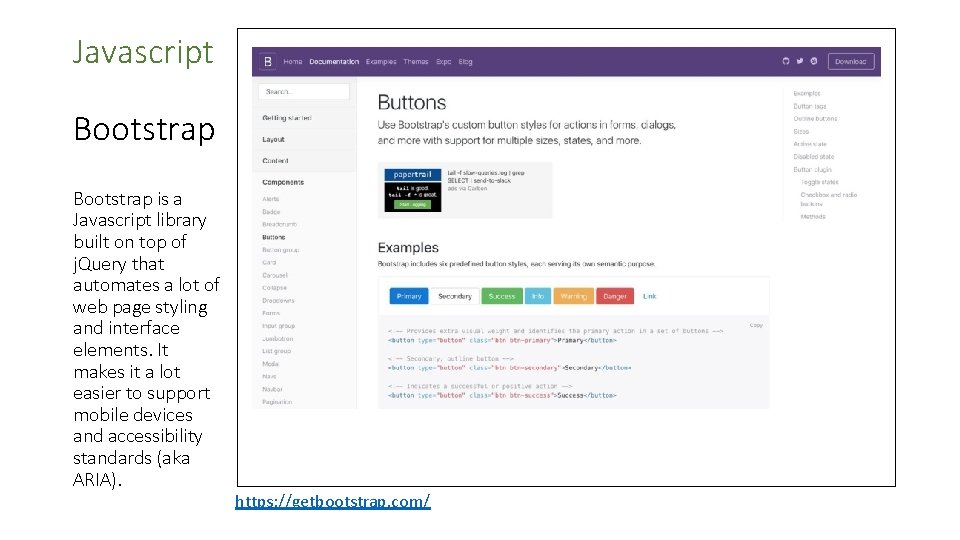Click the Buttons page heading

click(412, 102)
